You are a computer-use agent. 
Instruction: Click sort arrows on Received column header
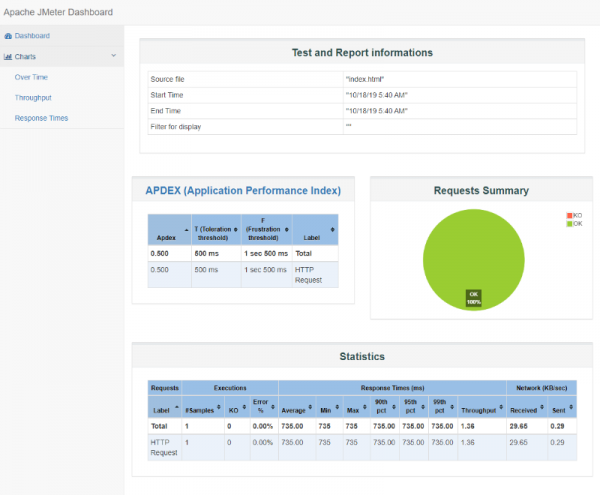click(541, 408)
